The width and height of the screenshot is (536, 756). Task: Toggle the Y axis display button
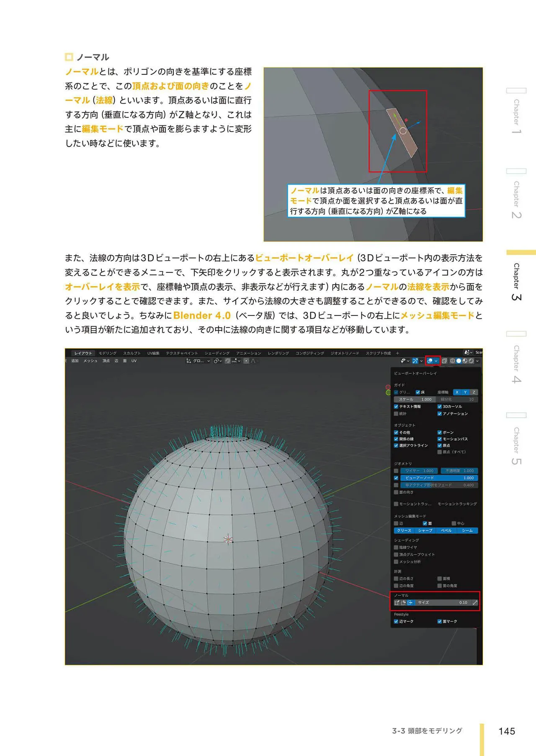coord(465,392)
